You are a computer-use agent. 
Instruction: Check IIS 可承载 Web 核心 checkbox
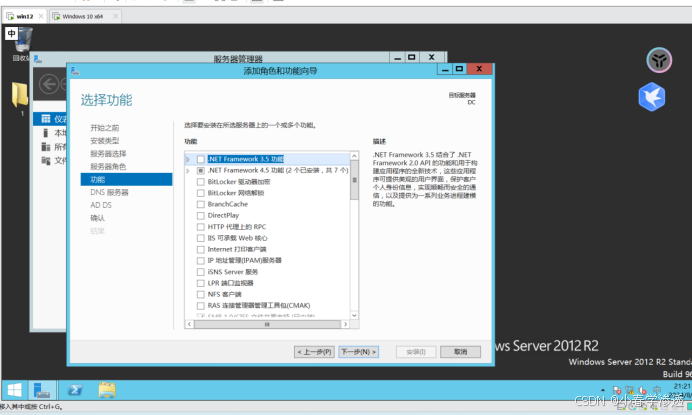tap(201, 238)
